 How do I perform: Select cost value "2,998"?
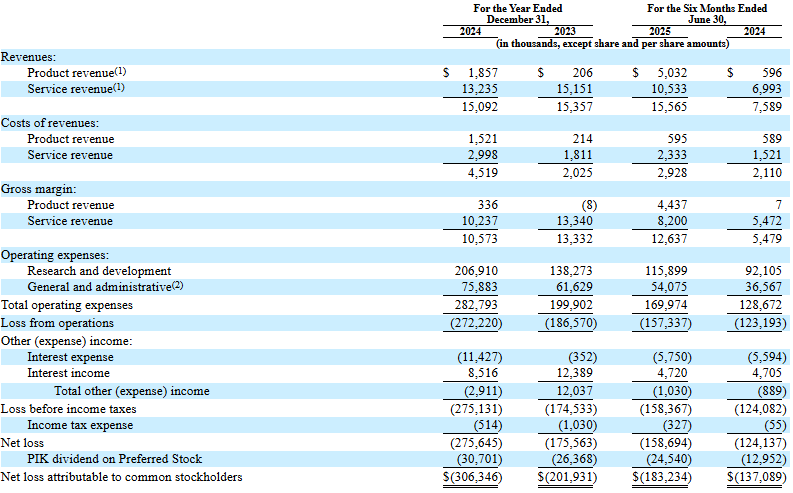(483, 155)
